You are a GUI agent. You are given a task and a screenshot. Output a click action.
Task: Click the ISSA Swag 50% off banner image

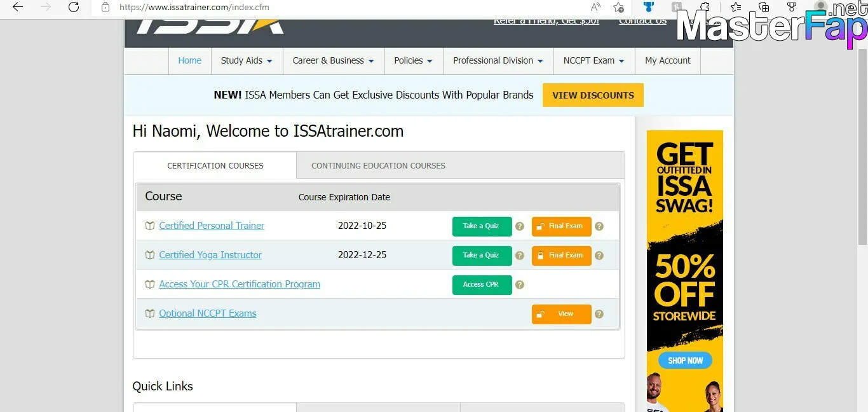click(685, 271)
